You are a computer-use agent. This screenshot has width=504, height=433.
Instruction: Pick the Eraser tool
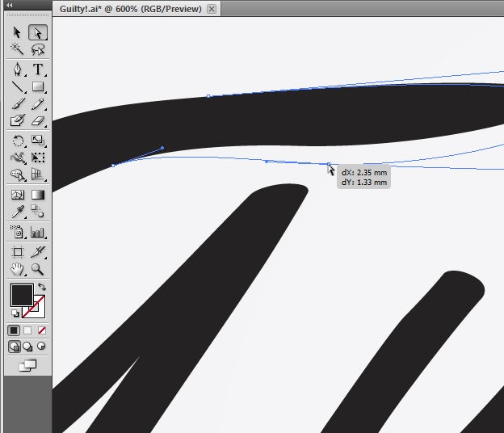pos(37,120)
